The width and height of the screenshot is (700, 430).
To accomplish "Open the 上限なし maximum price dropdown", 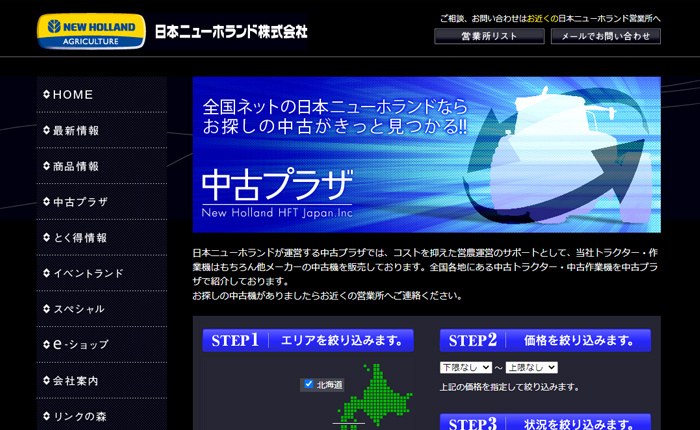I will coord(531,368).
